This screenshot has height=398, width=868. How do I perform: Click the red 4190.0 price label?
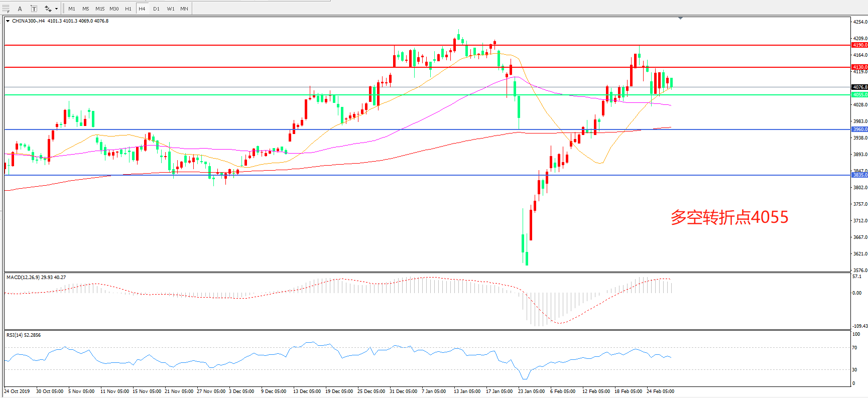(x=859, y=45)
